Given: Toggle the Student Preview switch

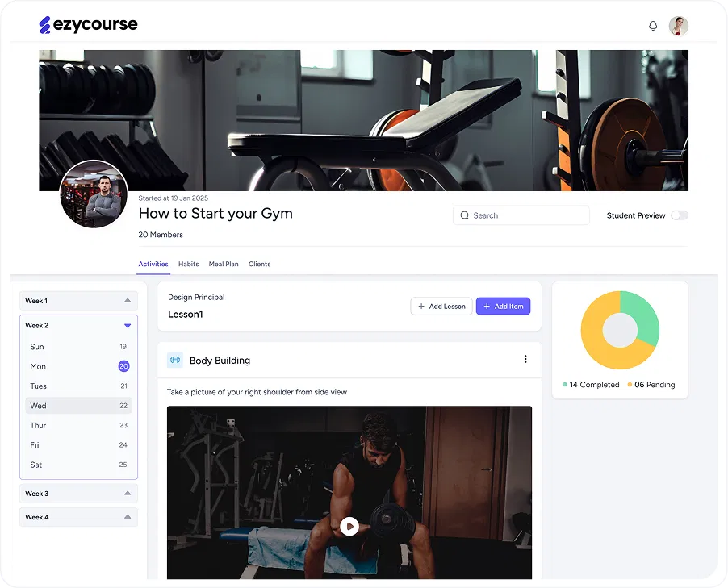Looking at the screenshot, I should pos(679,215).
